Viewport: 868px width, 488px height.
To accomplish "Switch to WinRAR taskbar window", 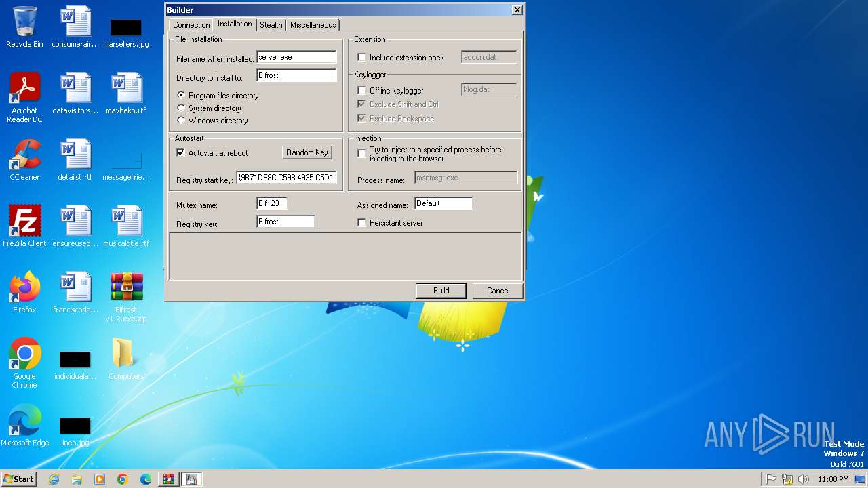I will click(169, 479).
